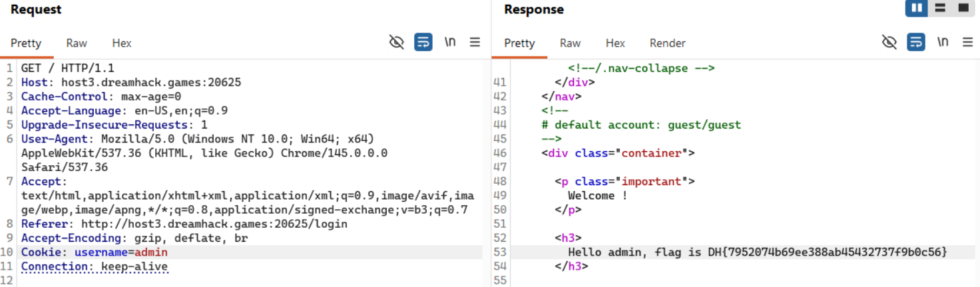This screenshot has width=980, height=287.
Task: Switch to top-bottom stacked layout
Action: coord(940,9)
